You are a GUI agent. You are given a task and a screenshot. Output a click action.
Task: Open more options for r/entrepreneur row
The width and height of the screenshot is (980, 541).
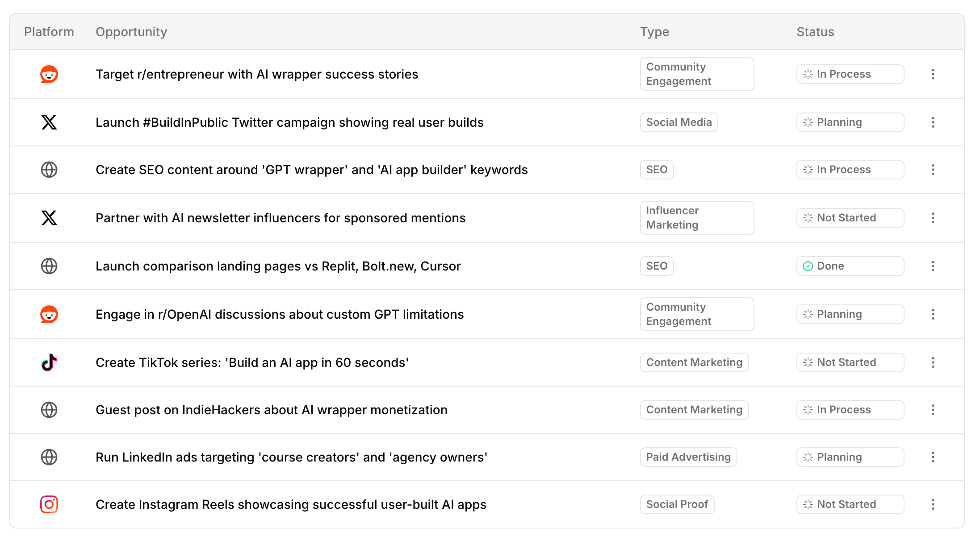click(933, 74)
